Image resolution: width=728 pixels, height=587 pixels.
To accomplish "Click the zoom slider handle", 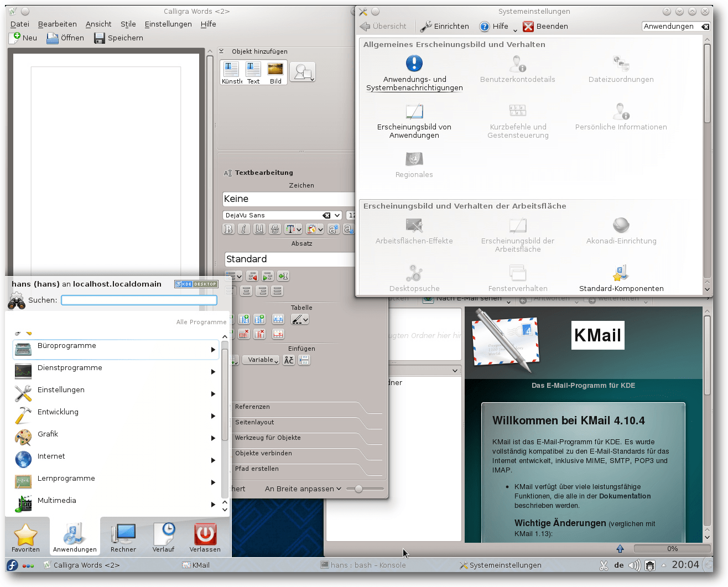I will (359, 489).
